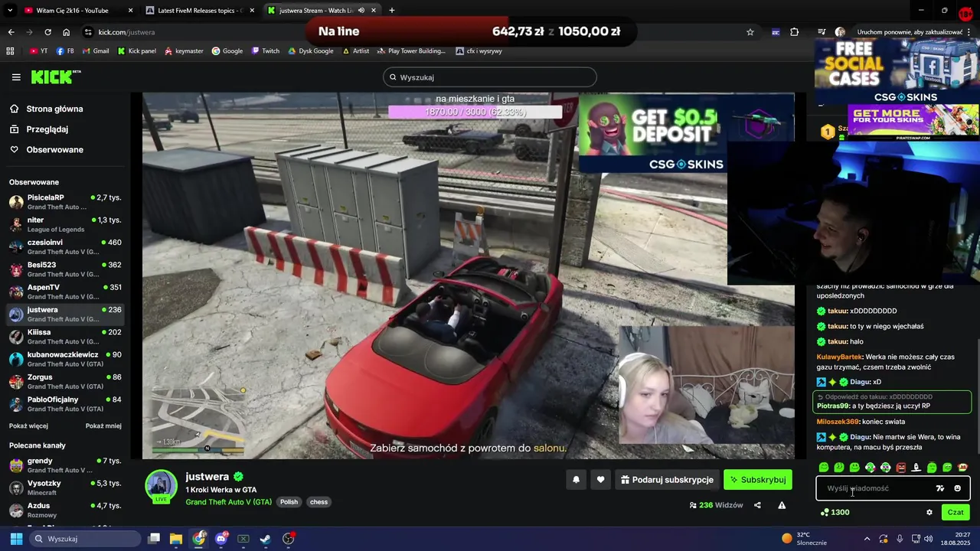Go back in browser history
The width and height of the screenshot is (980, 551).
pos(11,32)
